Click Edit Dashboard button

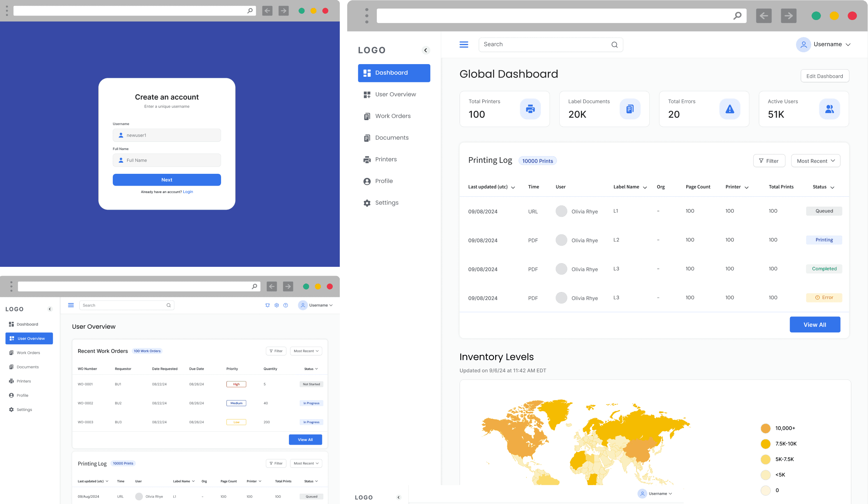[824, 76]
